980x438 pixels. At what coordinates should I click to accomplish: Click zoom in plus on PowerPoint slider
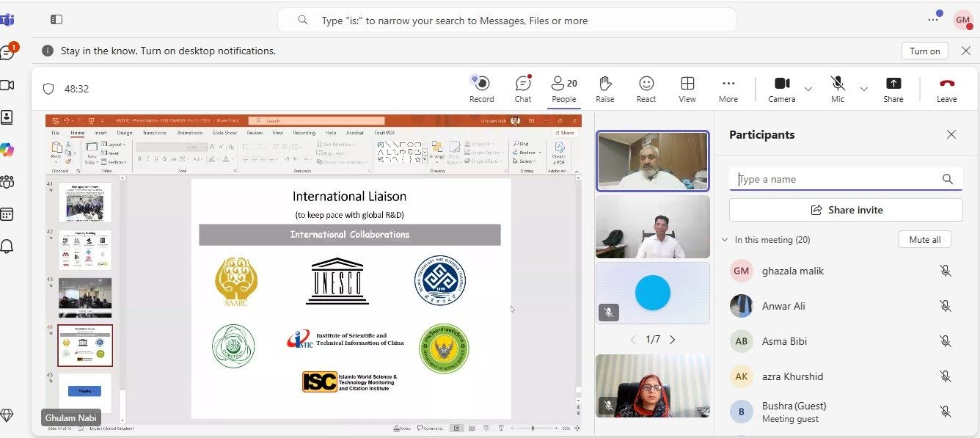[x=557, y=428]
